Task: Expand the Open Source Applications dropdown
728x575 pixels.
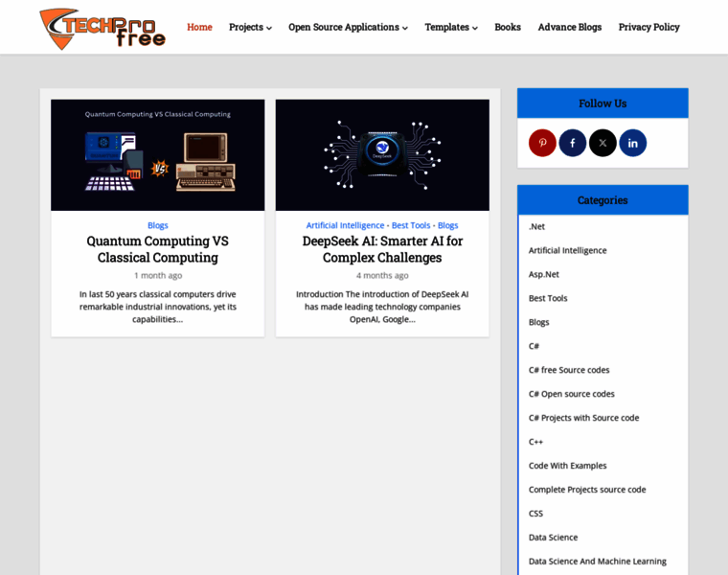Action: click(349, 28)
